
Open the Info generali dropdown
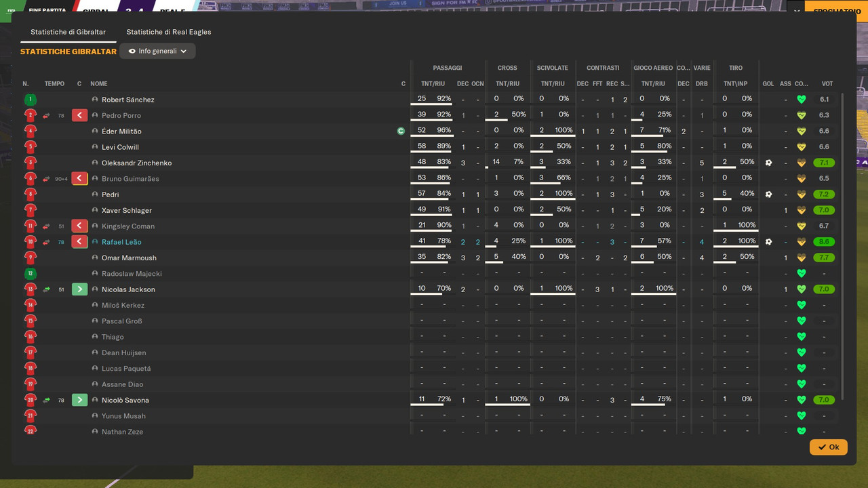pos(157,51)
